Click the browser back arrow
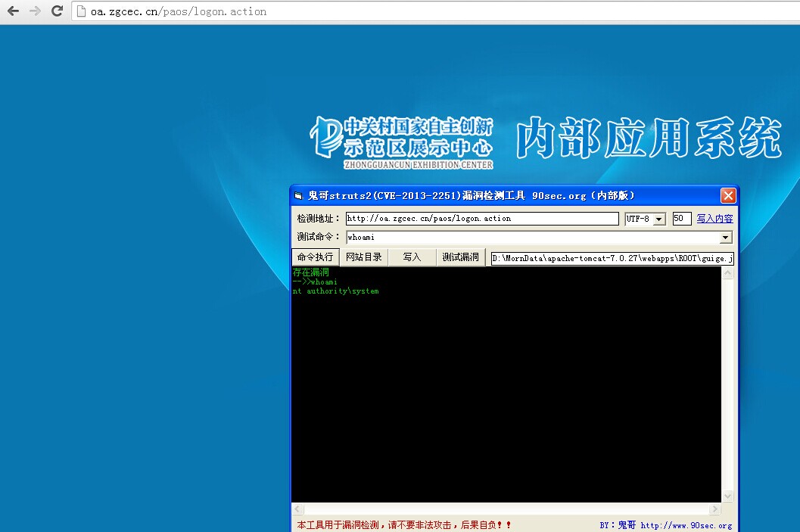The height and width of the screenshot is (532, 800). coord(14,11)
